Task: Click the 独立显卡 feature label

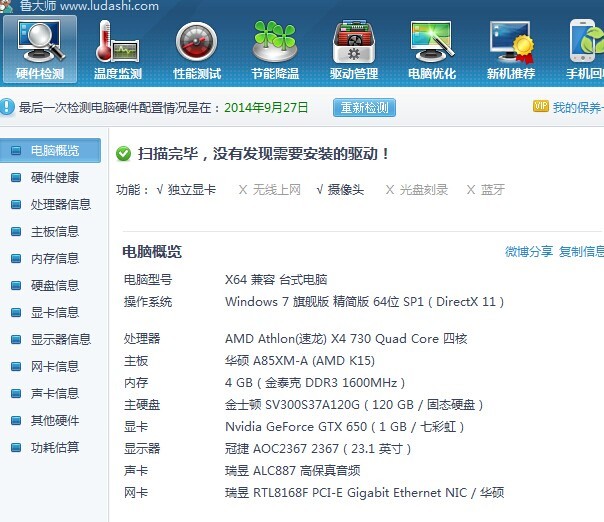Action: [192, 190]
